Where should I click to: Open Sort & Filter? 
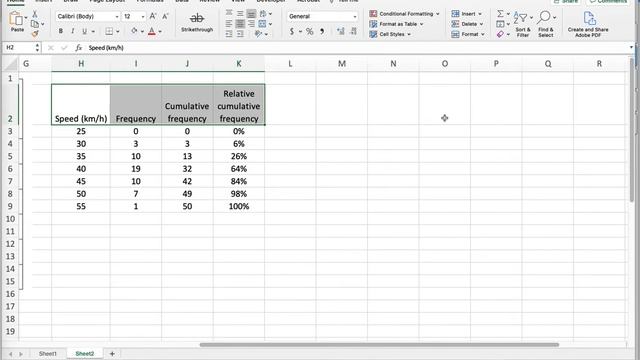tap(522, 24)
